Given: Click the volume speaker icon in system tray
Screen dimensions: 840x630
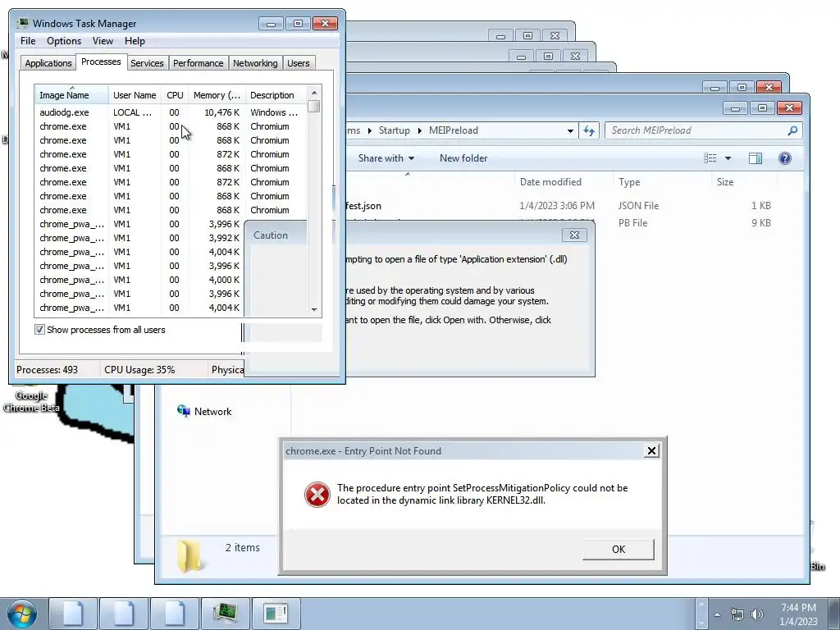Looking at the screenshot, I should pos(757,614).
